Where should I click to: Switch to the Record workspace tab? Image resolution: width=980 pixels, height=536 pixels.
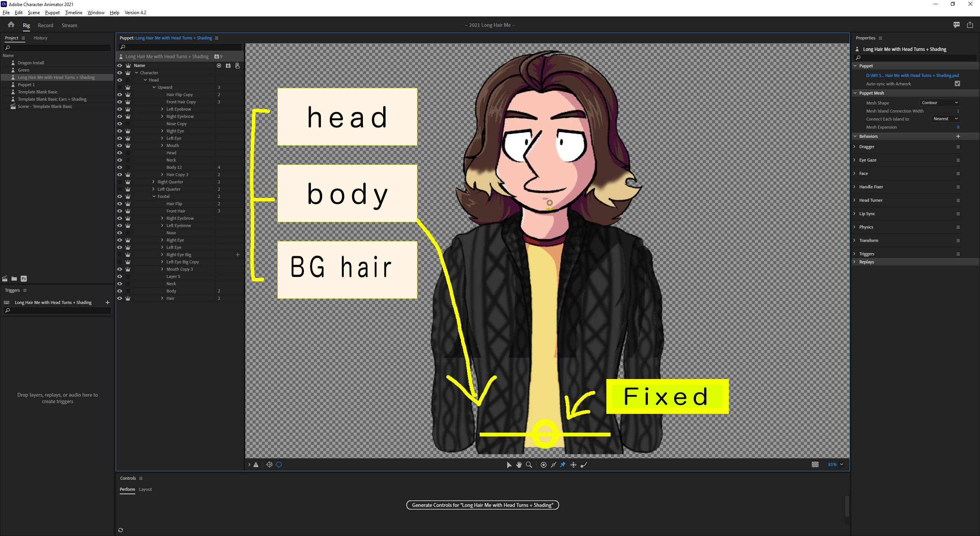click(x=45, y=25)
